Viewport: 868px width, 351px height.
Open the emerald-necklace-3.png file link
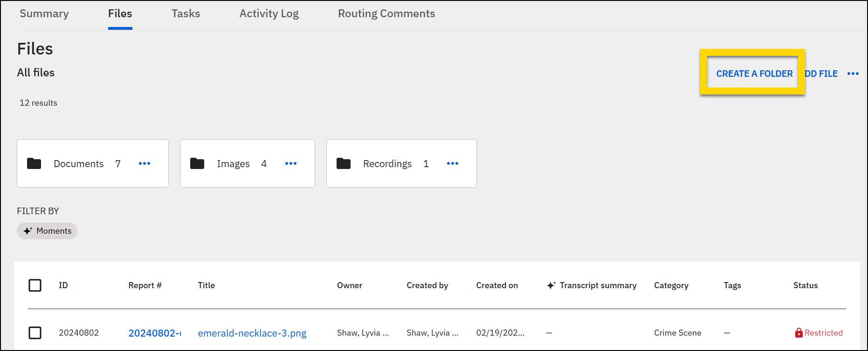[x=252, y=333]
